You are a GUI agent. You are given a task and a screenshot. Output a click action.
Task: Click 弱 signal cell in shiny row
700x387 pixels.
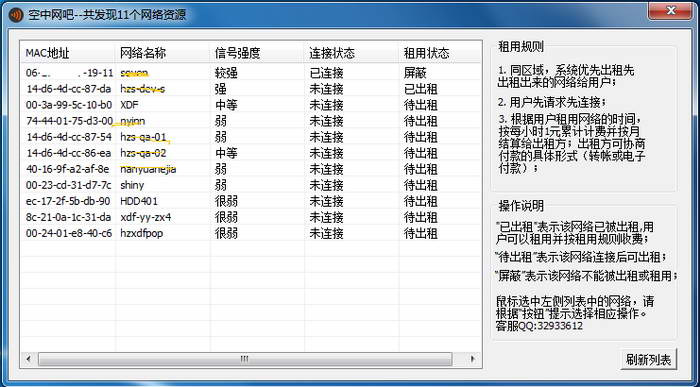[x=221, y=185]
